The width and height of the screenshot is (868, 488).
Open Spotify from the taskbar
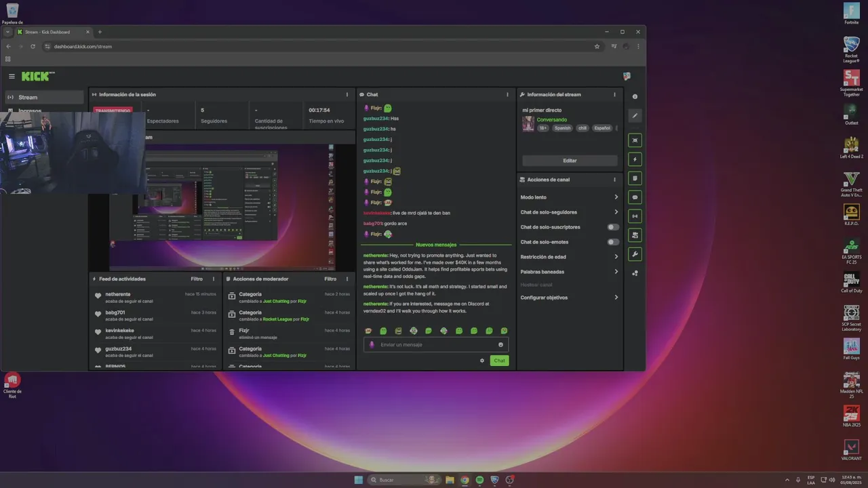click(479, 480)
